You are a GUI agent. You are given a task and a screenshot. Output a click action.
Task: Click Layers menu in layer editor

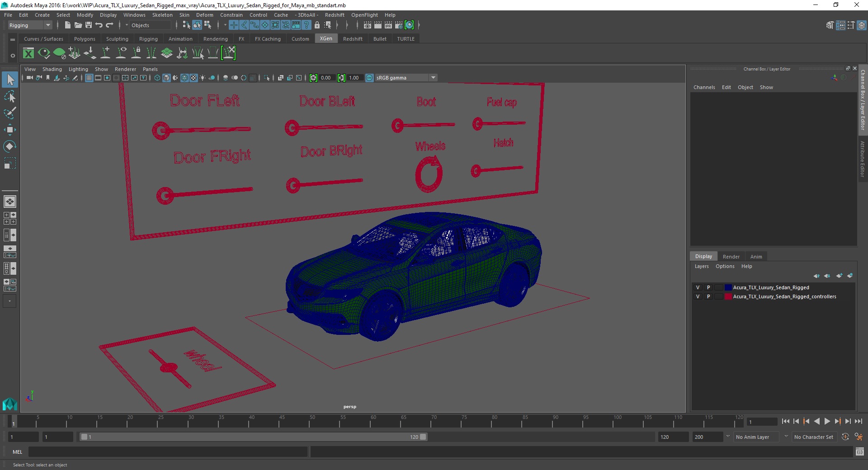(702, 266)
